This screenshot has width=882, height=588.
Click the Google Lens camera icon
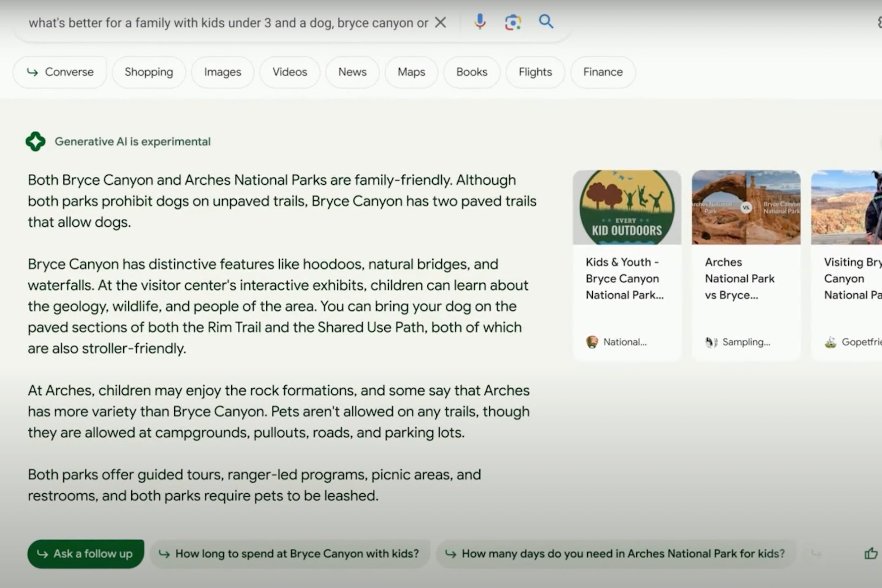(514, 22)
